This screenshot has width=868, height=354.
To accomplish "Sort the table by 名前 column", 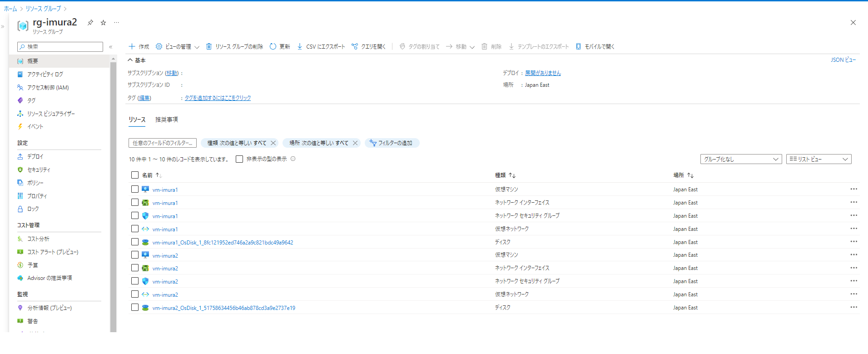I will point(152,175).
